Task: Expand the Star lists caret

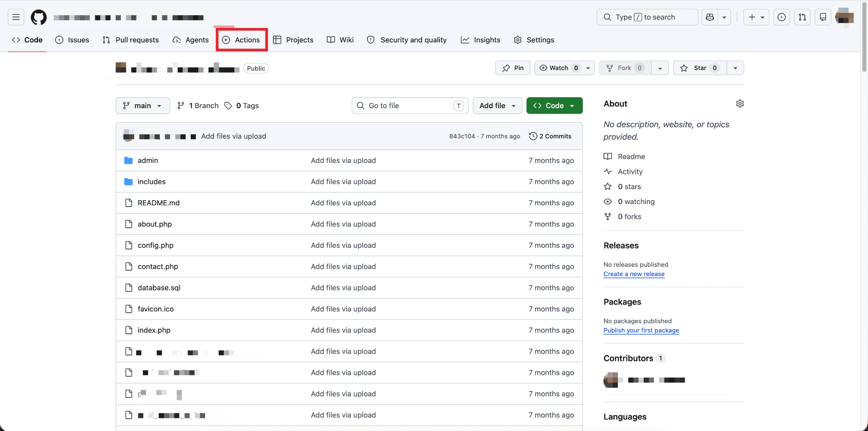Action: tap(735, 68)
